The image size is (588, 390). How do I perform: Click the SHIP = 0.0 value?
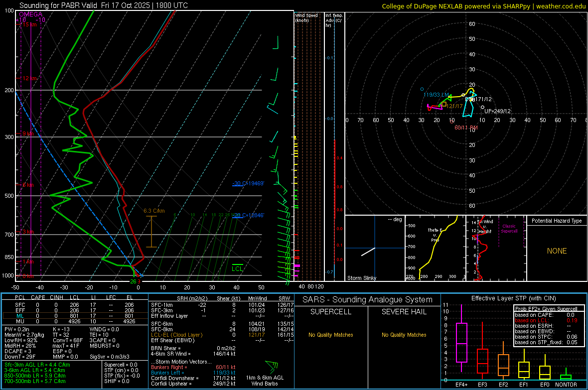click(117, 381)
